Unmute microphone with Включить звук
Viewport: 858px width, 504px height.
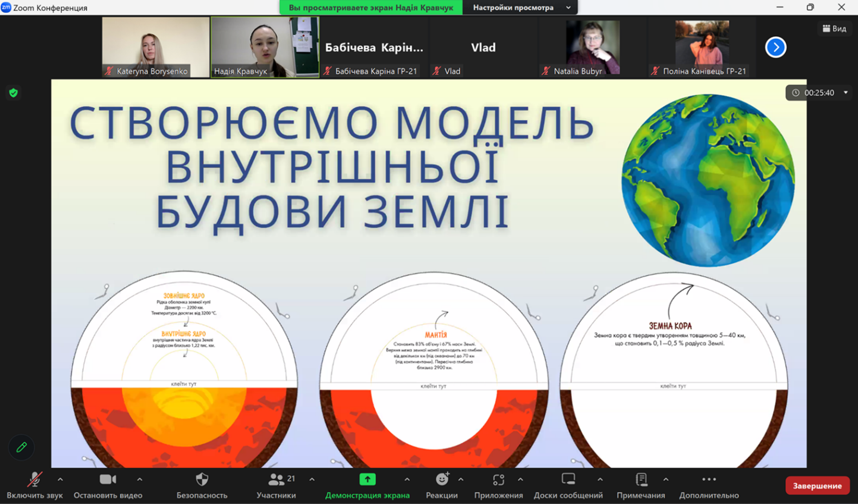[35, 480]
